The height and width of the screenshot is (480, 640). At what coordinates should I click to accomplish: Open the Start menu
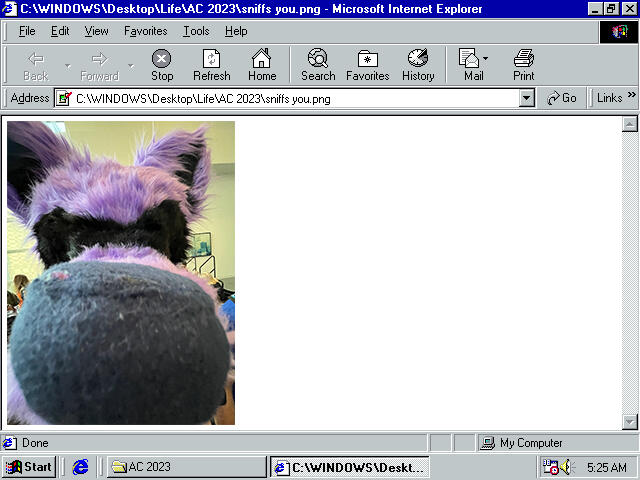[29, 467]
